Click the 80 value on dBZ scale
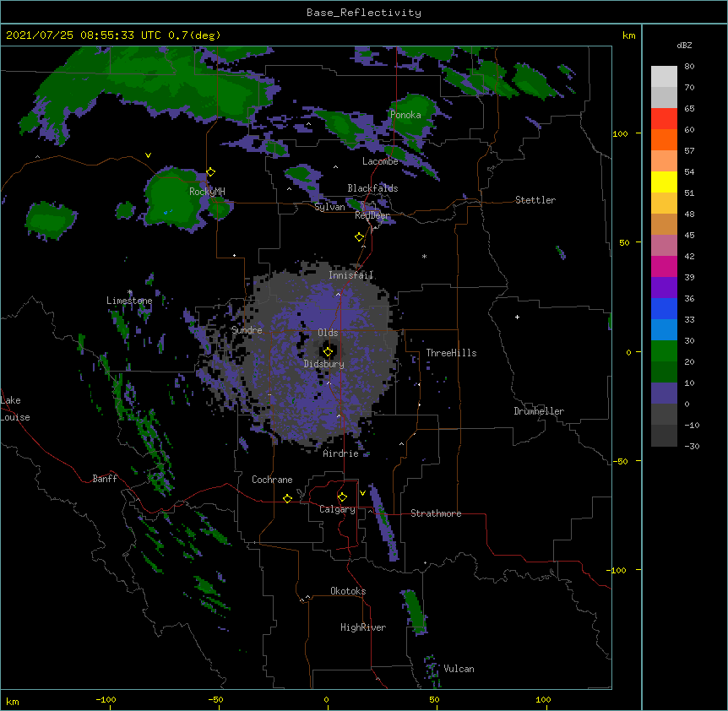The height and width of the screenshot is (711, 728). [689, 67]
